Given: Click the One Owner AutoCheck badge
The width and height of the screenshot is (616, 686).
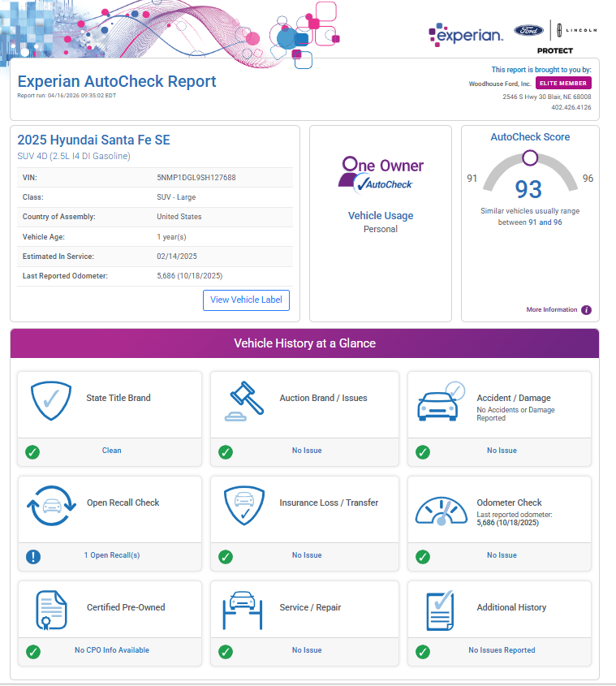Looking at the screenshot, I should click(x=381, y=175).
